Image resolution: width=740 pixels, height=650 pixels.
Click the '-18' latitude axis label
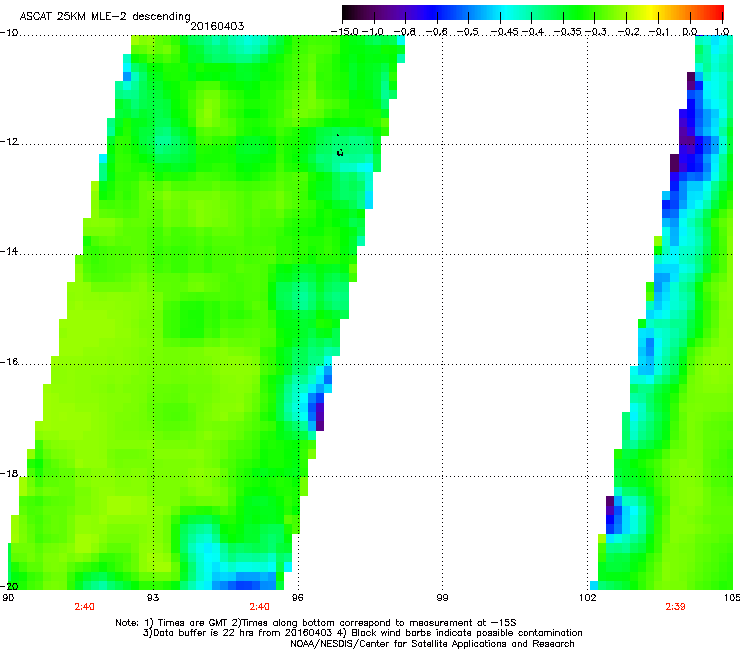pyautogui.click(x=9, y=473)
